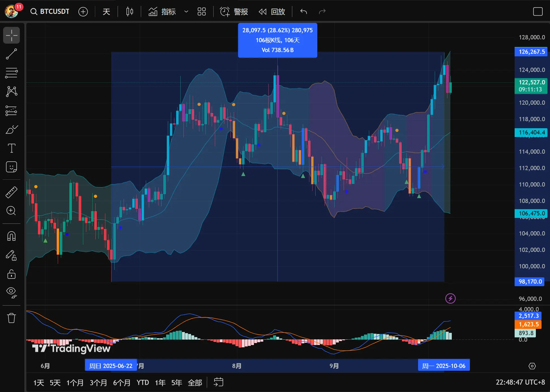Image resolution: width=550 pixels, height=392 pixels.
Task: Toggle magnet mode for drawings
Action: [11, 236]
